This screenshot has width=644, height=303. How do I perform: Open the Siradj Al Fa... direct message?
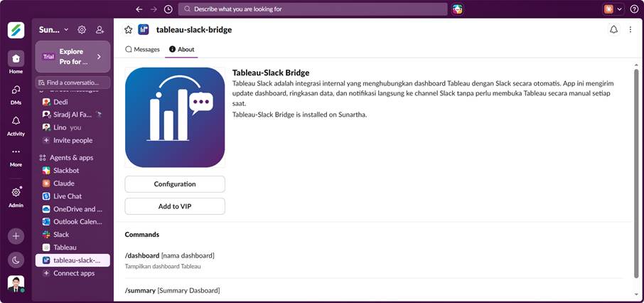(73, 115)
